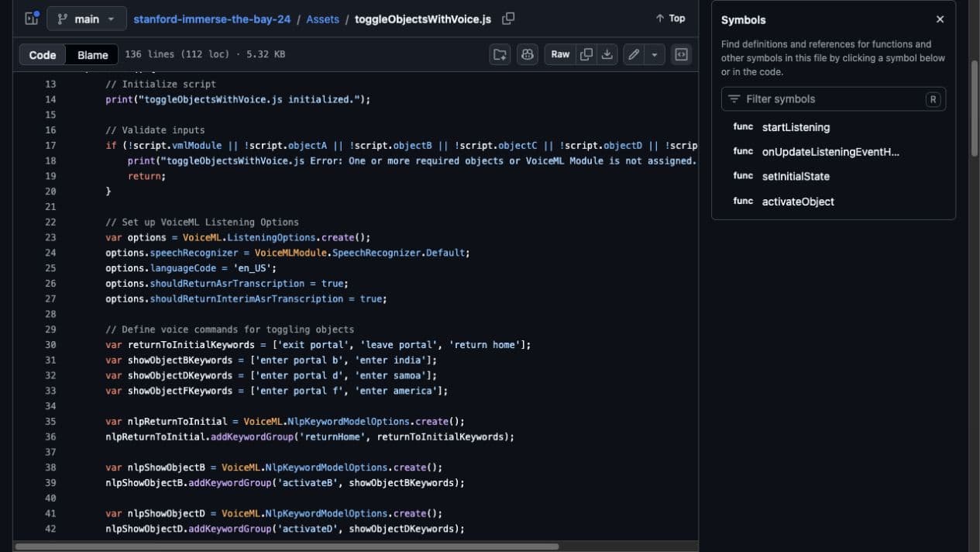Ask Copilot about this file
The width and height of the screenshot is (980, 552).
(528, 54)
